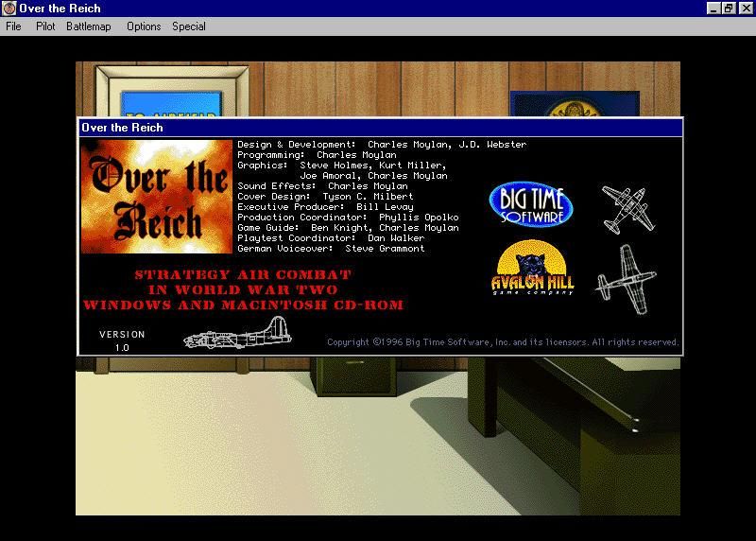This screenshot has height=541, width=756.
Task: Open the File menu
Action: point(13,26)
